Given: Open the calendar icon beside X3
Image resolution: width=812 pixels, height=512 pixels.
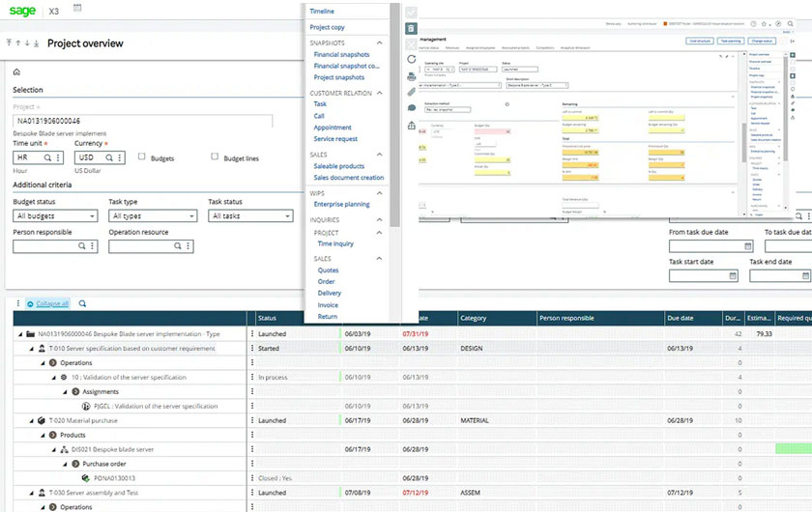Looking at the screenshot, I should tap(77, 9).
